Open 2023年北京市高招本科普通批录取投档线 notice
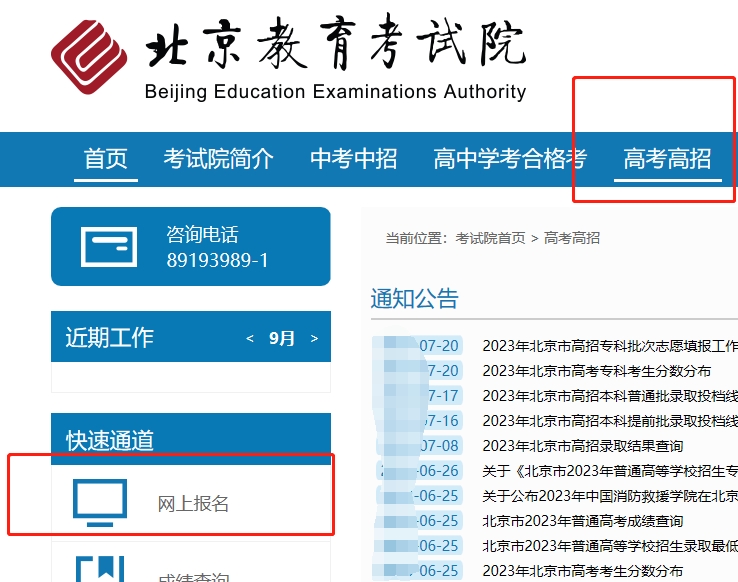The width and height of the screenshot is (738, 582). pyautogui.click(x=609, y=396)
